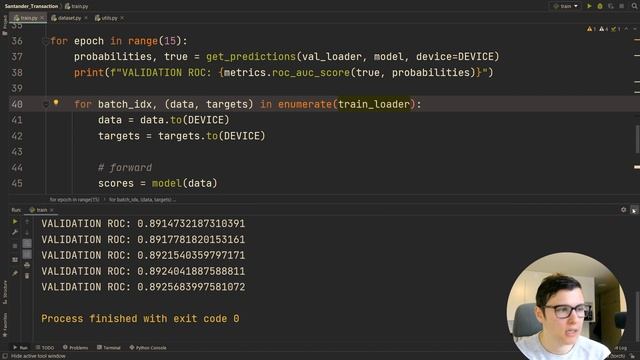Click line number 38 in gutter
The image size is (640, 360).
coord(17,73)
